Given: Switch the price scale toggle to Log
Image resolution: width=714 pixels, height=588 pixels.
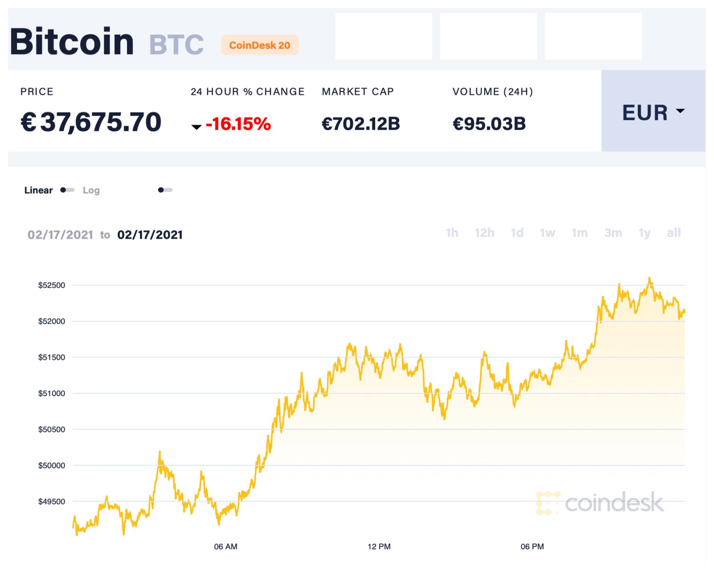Looking at the screenshot, I should coord(67,190).
